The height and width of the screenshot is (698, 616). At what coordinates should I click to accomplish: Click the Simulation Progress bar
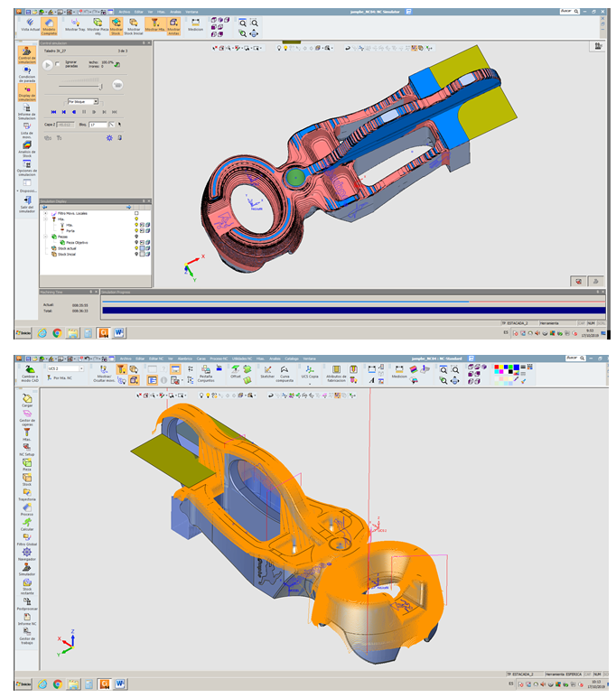353,311
